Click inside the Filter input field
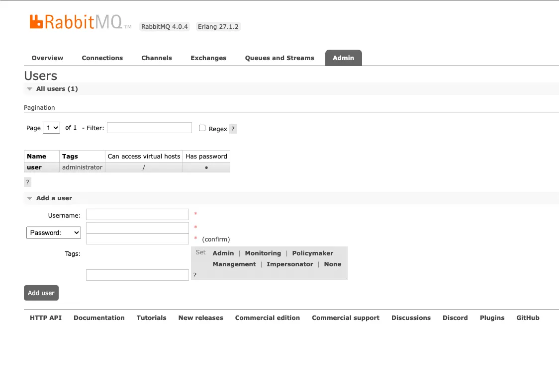This screenshot has width=559, height=392. [149, 128]
